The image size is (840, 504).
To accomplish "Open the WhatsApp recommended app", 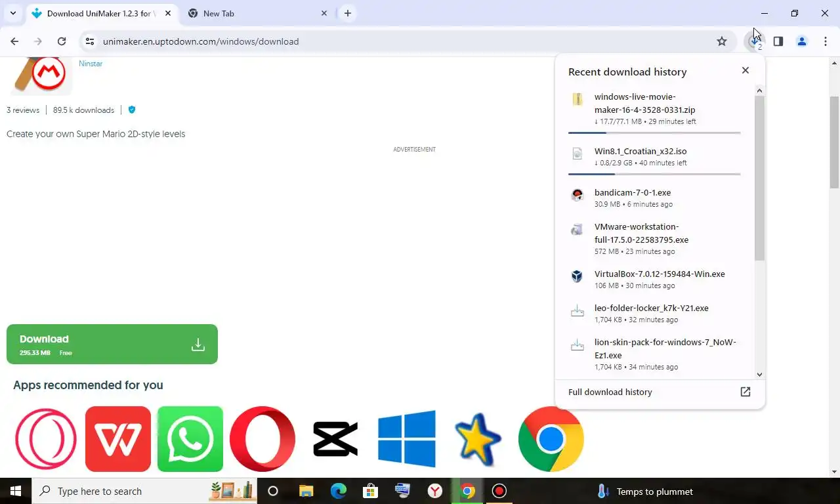I will coord(190,439).
